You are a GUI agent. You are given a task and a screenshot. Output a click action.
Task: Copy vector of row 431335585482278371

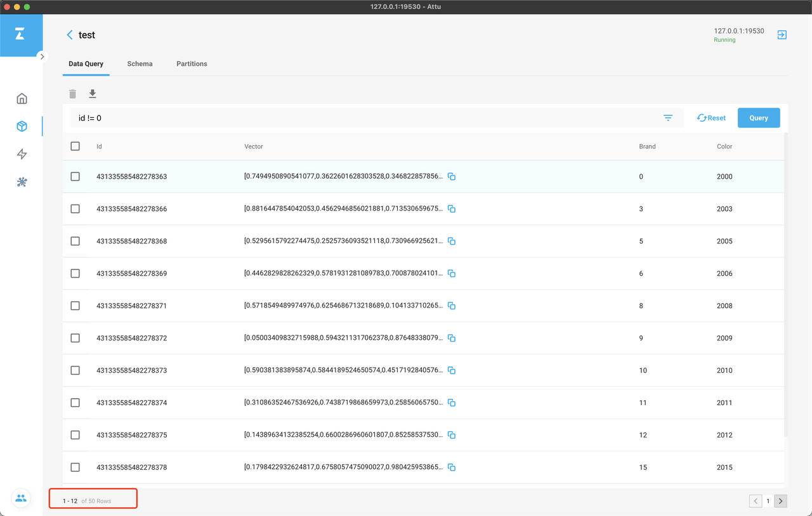452,306
